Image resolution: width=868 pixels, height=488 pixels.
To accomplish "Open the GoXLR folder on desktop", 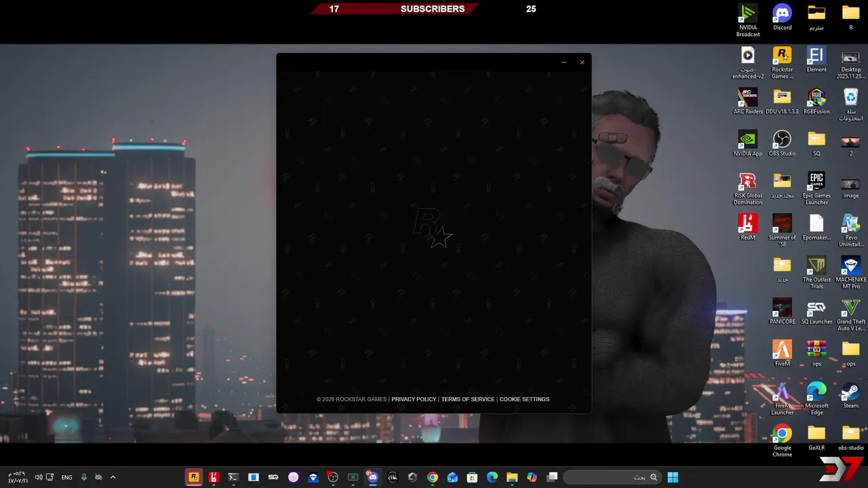I will [816, 438].
